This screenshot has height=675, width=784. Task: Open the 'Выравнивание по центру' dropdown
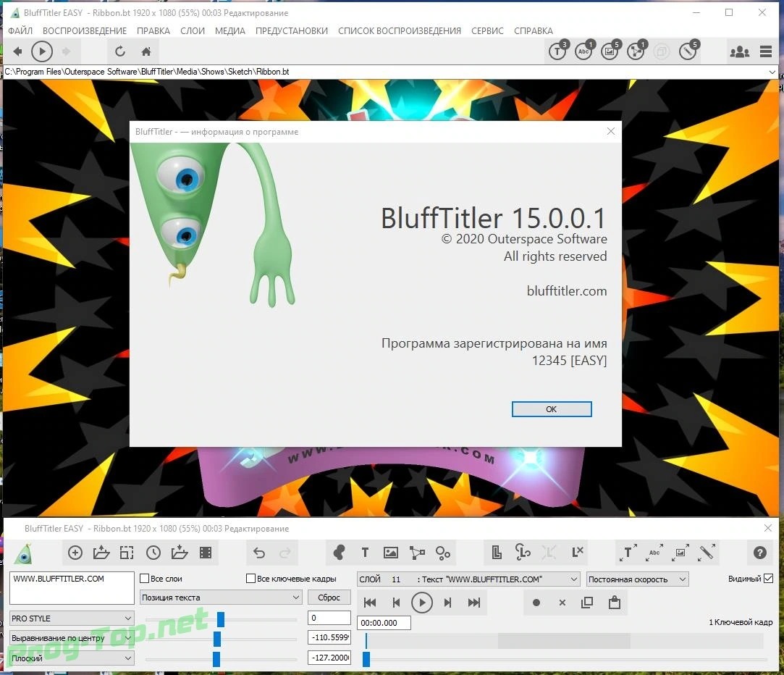72,638
